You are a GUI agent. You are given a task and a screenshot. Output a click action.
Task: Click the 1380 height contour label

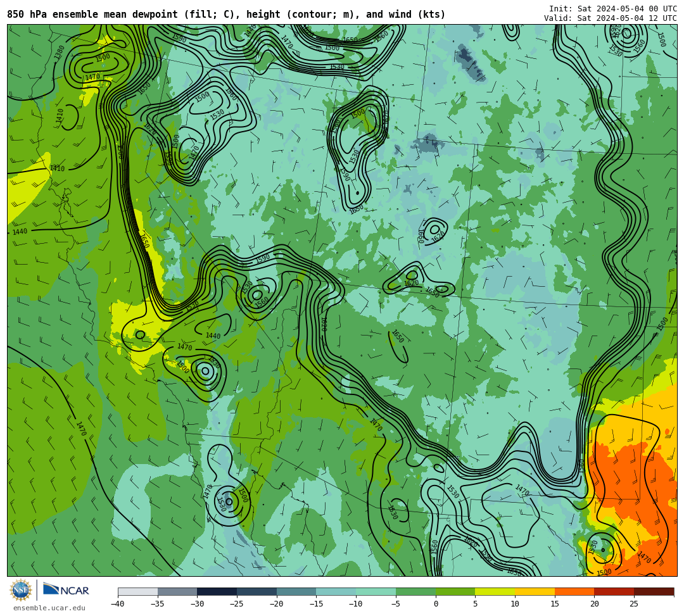tap(60, 53)
